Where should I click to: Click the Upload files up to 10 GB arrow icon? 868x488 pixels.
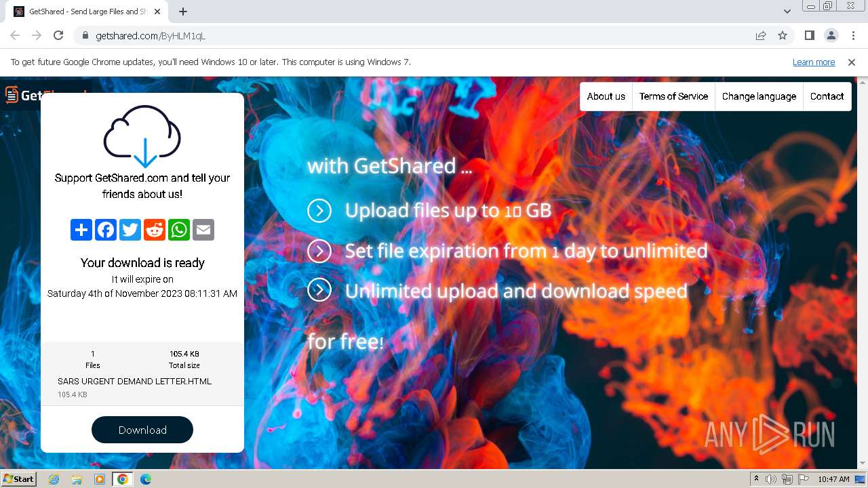319,211
